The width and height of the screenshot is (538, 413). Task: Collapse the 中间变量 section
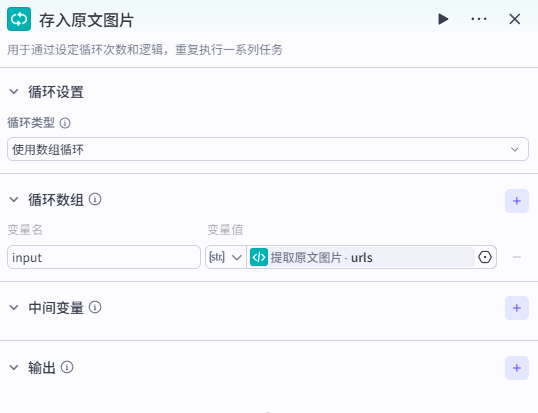coord(14,307)
